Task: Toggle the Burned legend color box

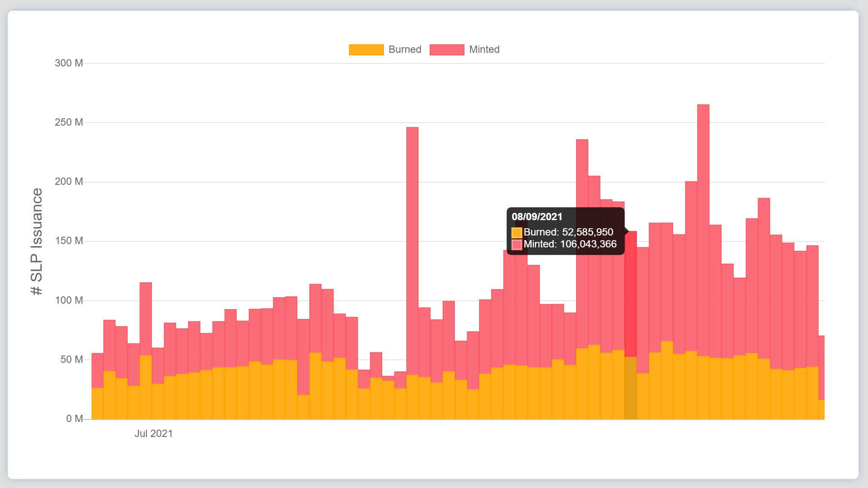Action: coord(366,50)
